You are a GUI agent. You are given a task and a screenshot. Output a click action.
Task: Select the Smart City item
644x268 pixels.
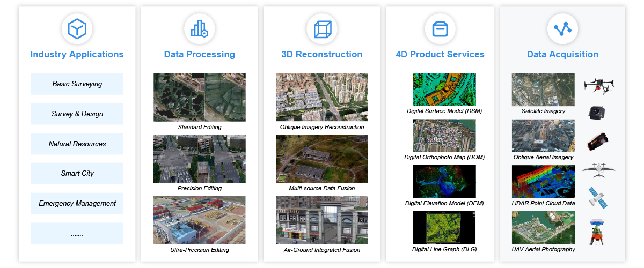77,174
